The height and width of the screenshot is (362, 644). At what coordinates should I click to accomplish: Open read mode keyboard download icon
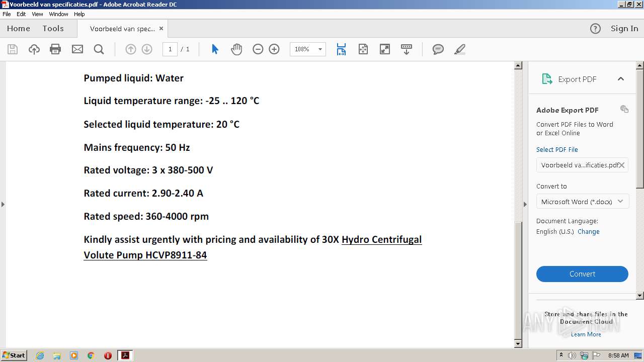[x=407, y=49]
